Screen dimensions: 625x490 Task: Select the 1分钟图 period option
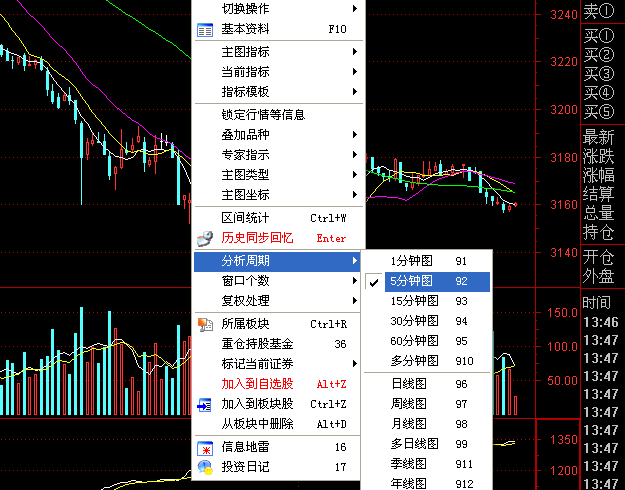[x=428, y=261]
